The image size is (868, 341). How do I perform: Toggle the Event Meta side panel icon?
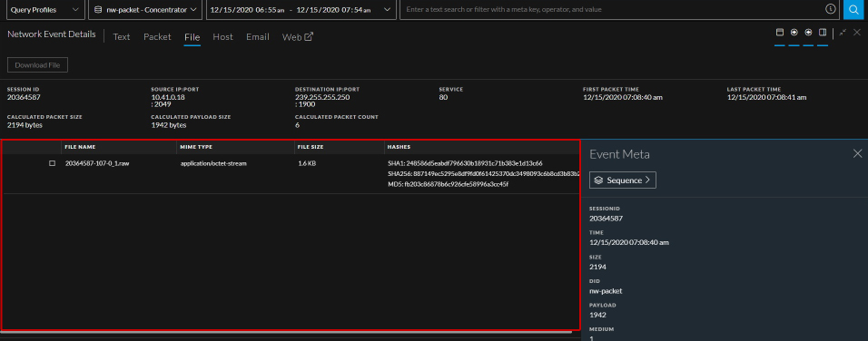[x=823, y=33]
